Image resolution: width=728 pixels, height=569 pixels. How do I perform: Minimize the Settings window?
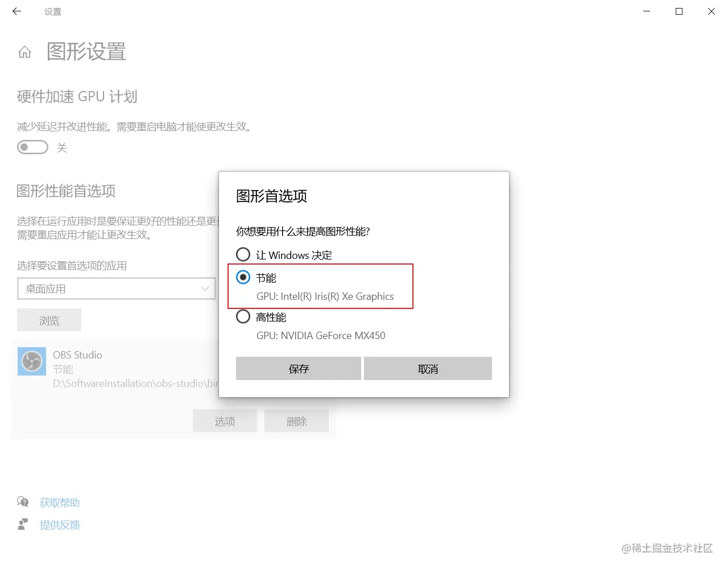click(x=647, y=11)
